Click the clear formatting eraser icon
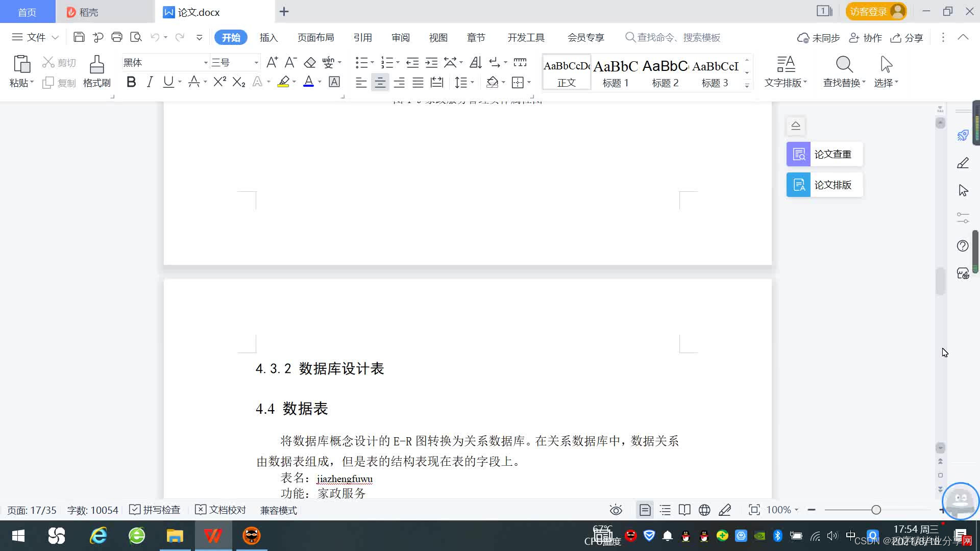This screenshot has width=980, height=551. (x=310, y=62)
